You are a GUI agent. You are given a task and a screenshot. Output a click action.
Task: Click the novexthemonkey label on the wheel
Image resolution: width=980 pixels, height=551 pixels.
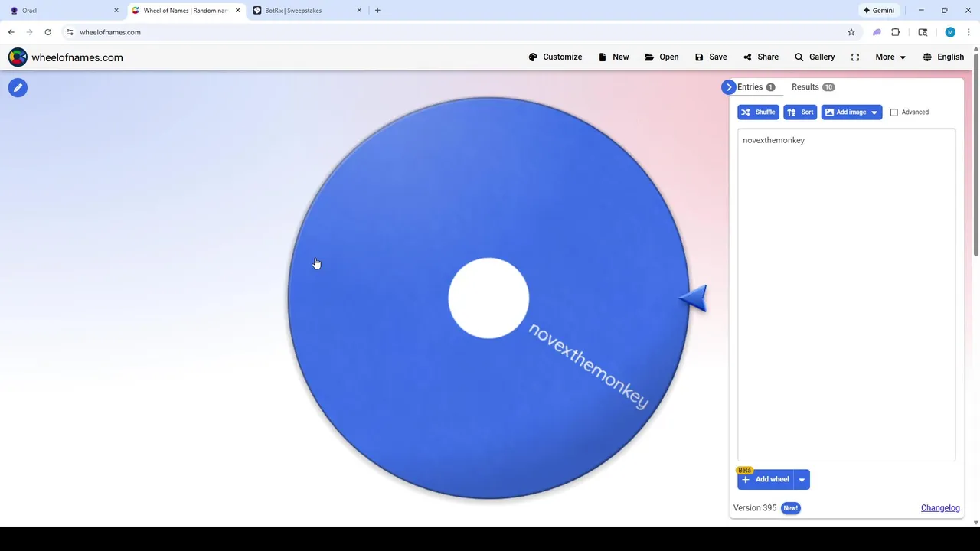588,366
